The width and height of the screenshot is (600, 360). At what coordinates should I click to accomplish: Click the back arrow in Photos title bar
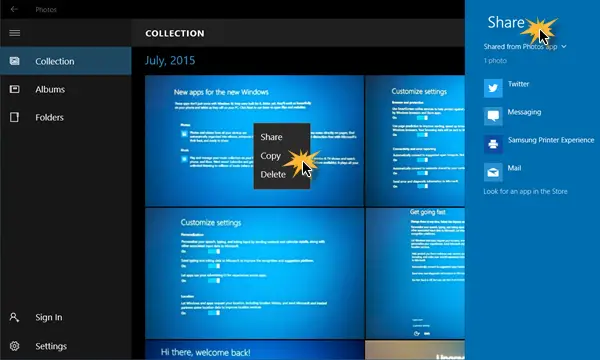[x=14, y=9]
